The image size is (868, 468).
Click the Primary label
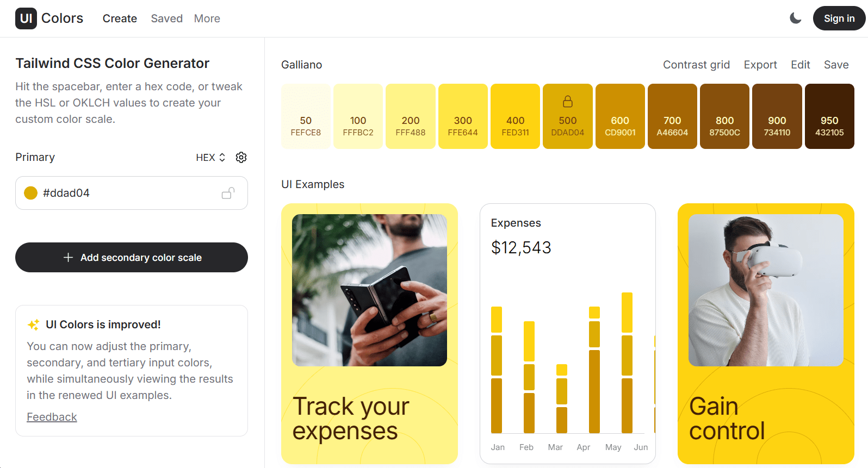(x=35, y=157)
